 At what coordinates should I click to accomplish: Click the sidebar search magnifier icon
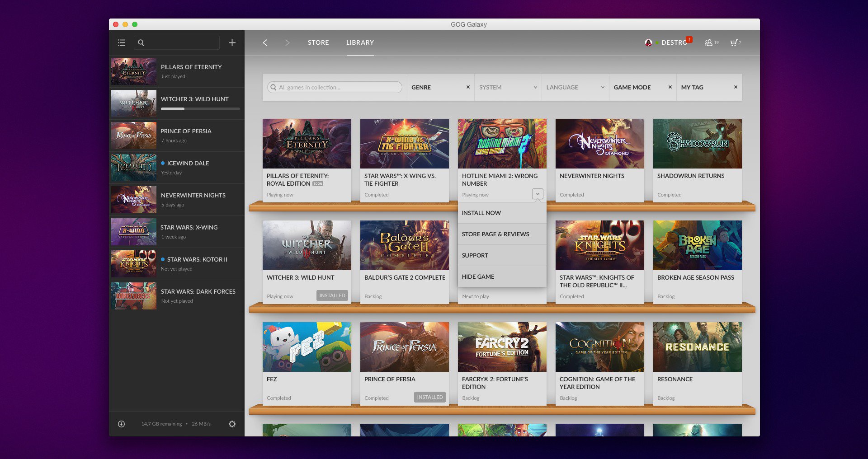pyautogui.click(x=141, y=42)
